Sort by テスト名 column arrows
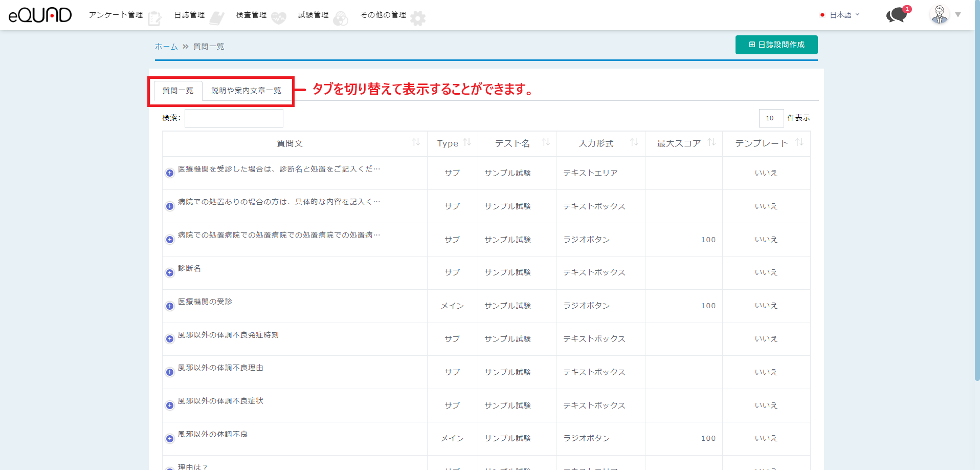 pyautogui.click(x=546, y=142)
